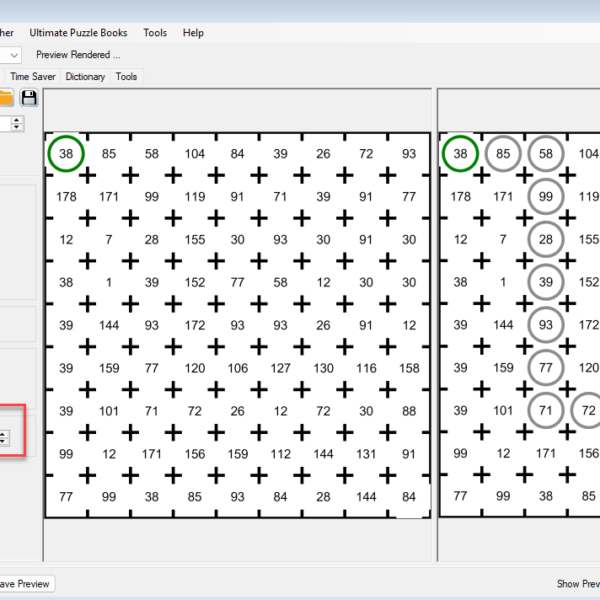This screenshot has height=600, width=600.
Task: Switch to the Time Saver tab
Action: pos(33,76)
